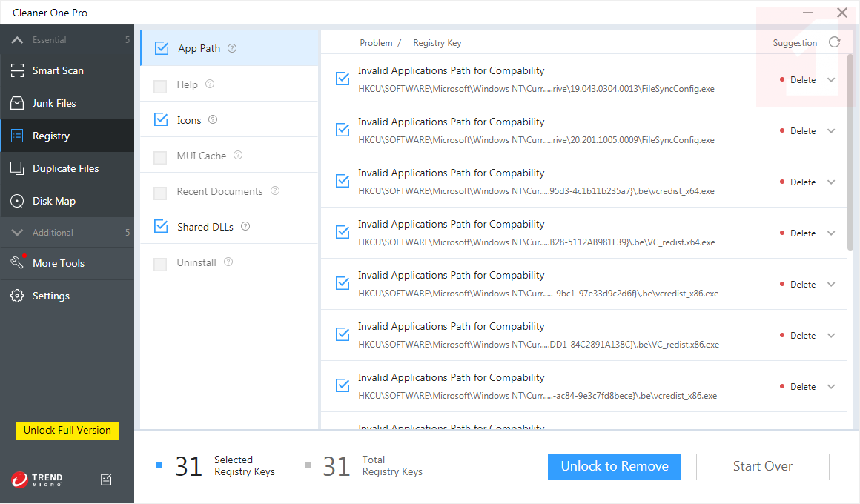Click Unlock Full Version button

coord(67,430)
